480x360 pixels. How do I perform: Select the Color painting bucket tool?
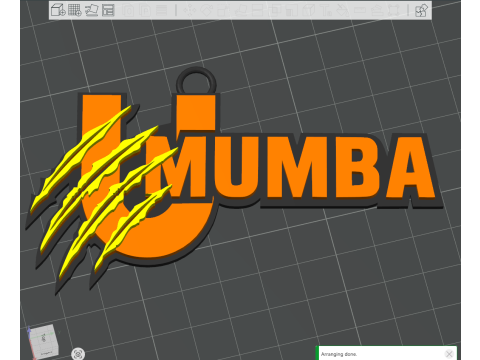pos(342,10)
